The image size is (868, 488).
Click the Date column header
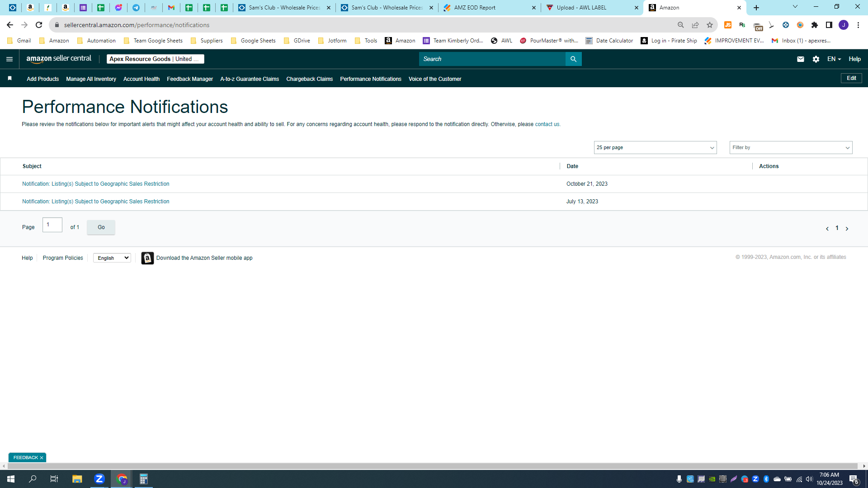pyautogui.click(x=572, y=166)
